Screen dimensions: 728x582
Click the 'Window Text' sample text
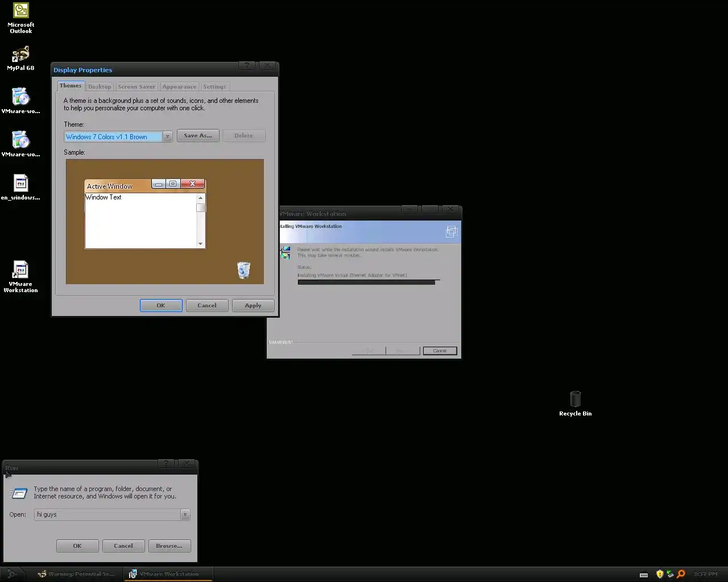point(104,197)
